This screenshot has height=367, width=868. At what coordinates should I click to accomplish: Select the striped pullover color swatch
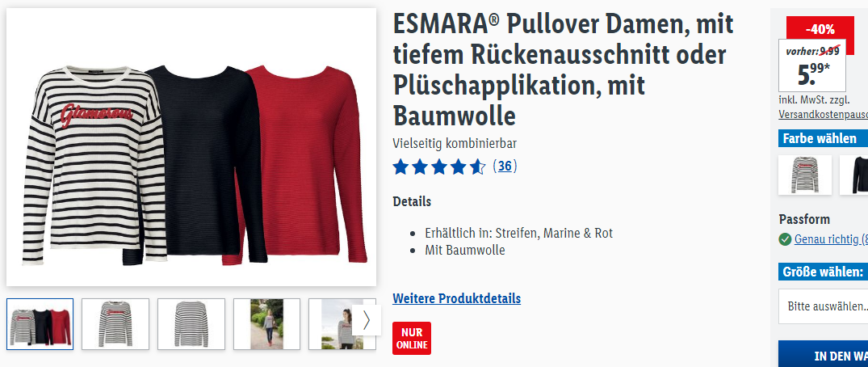click(805, 175)
